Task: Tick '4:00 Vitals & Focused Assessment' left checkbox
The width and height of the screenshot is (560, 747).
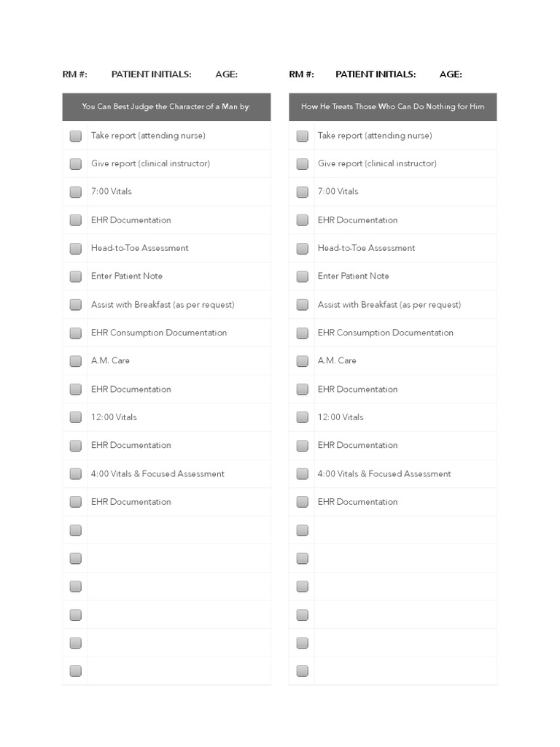Action: [x=76, y=474]
